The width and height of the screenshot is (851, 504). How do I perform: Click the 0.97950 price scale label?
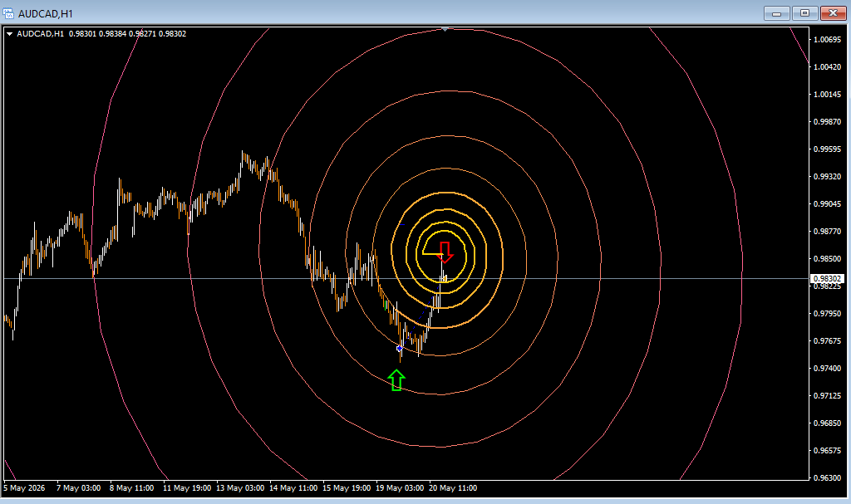pyautogui.click(x=827, y=314)
